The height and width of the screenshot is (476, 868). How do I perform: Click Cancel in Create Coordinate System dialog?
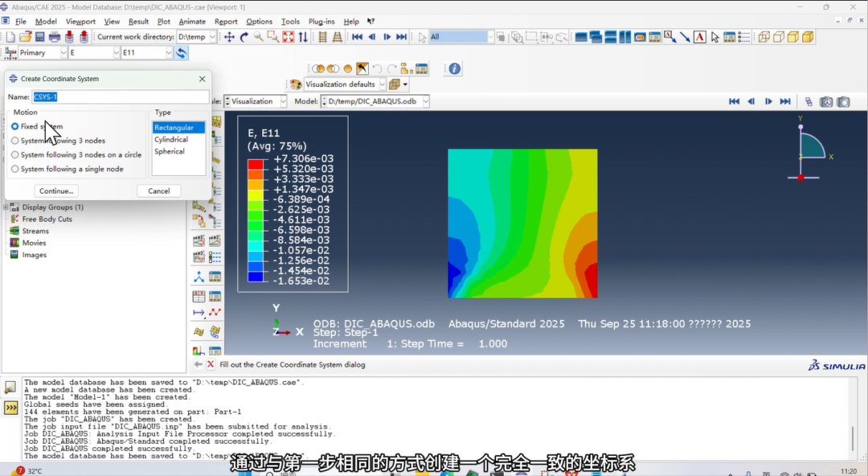point(159,191)
